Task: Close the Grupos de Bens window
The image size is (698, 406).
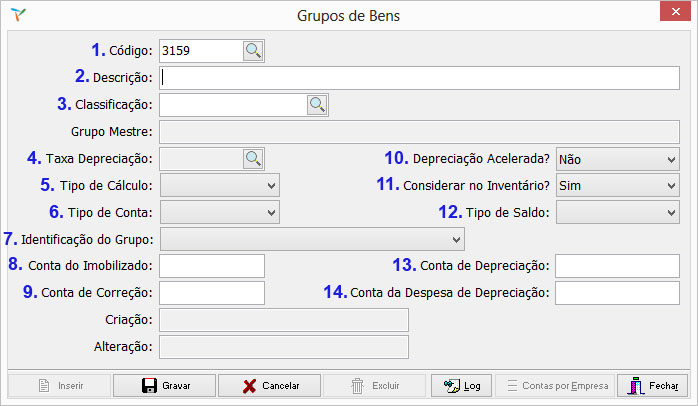Action: (x=675, y=12)
